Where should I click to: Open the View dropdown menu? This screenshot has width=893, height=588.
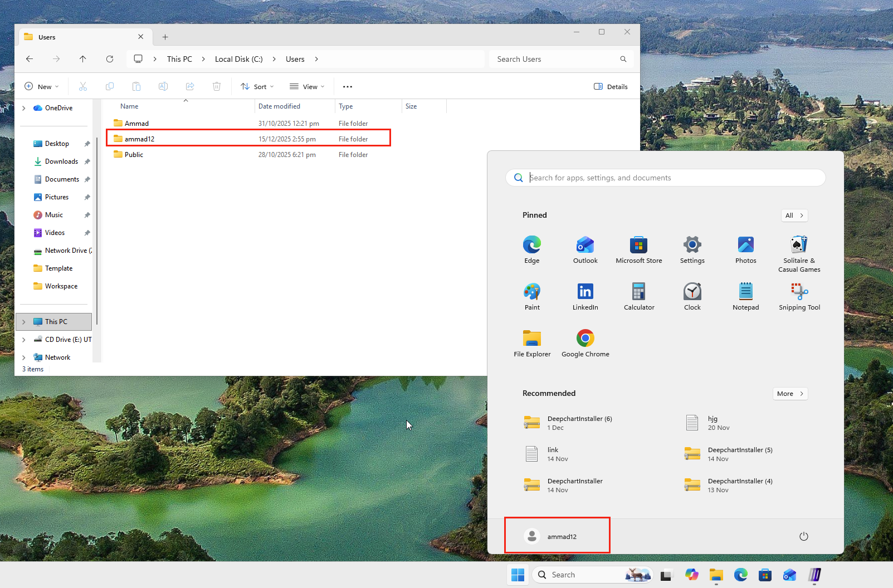[307, 87]
